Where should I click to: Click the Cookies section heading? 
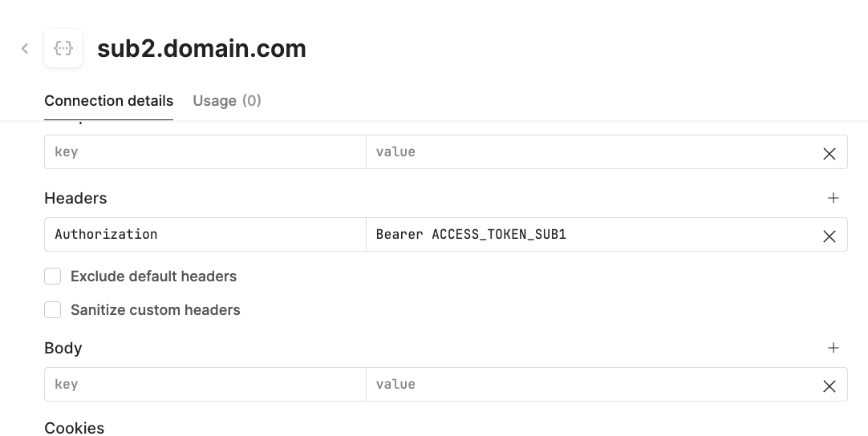[74, 428]
